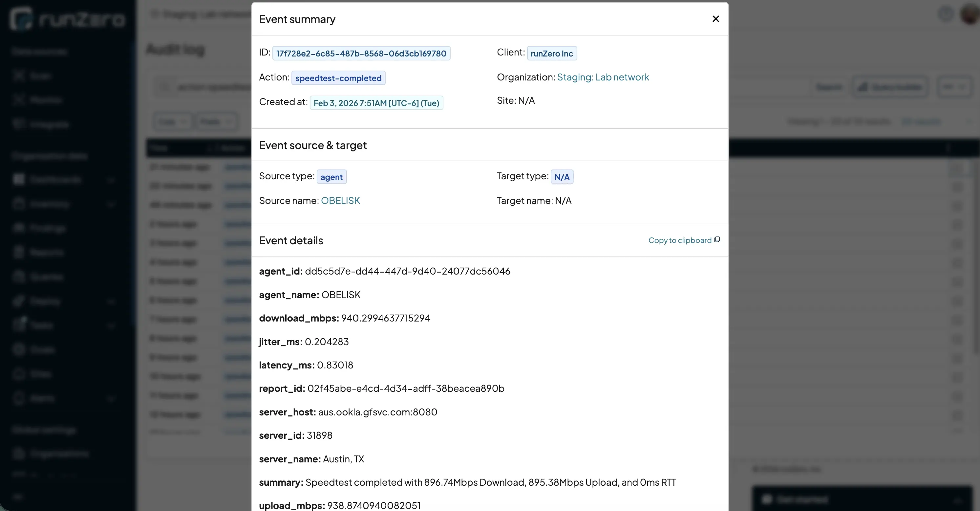Image resolution: width=980 pixels, height=511 pixels.
Task: Open the first dropdown above the audit table
Action: [172, 121]
